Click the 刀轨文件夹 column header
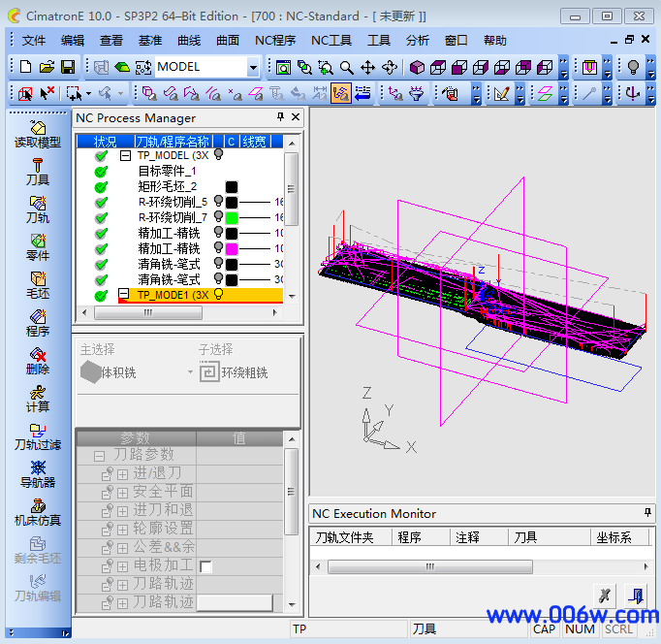 (350, 537)
